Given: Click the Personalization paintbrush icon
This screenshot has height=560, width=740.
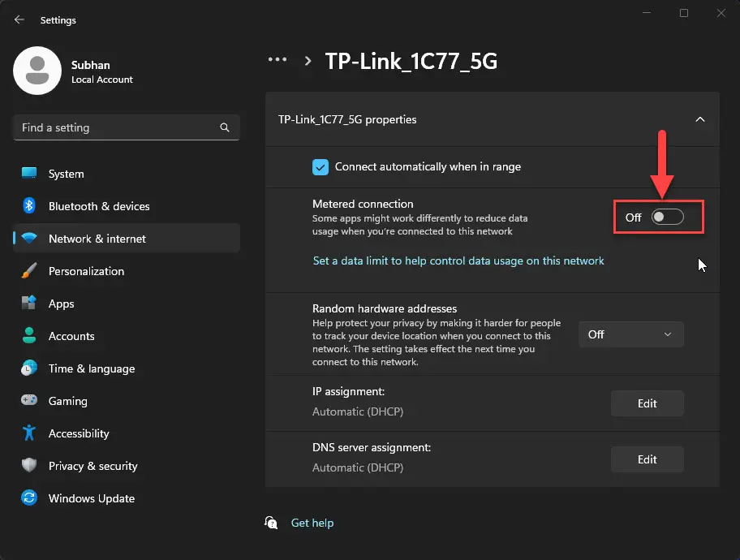Looking at the screenshot, I should pos(29,270).
